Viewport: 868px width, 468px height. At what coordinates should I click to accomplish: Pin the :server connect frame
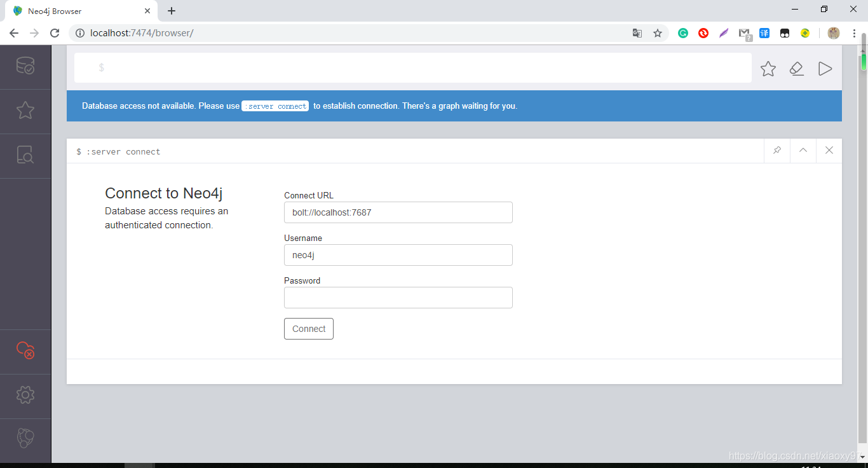tap(776, 151)
